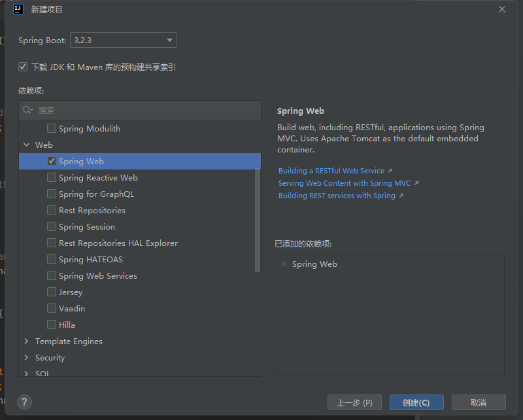Click the 取消 cancel button

point(479,402)
